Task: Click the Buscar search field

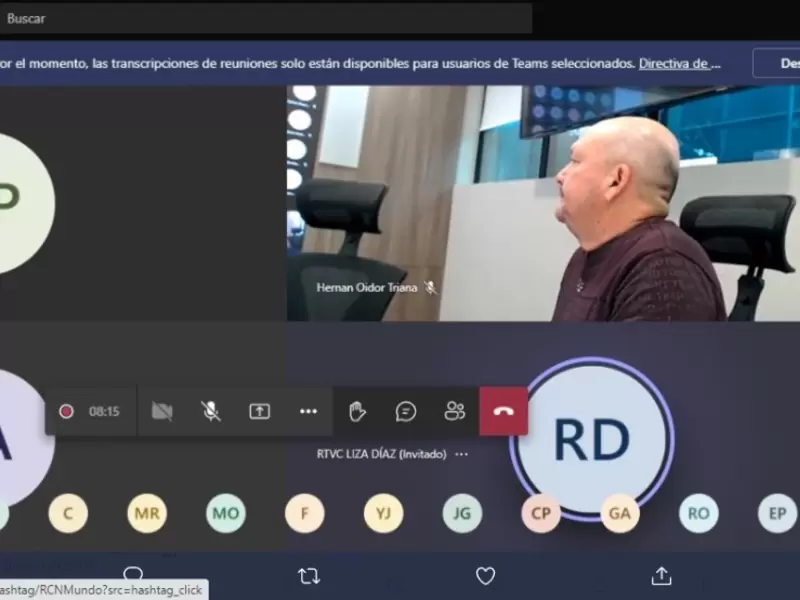Action: [265, 18]
